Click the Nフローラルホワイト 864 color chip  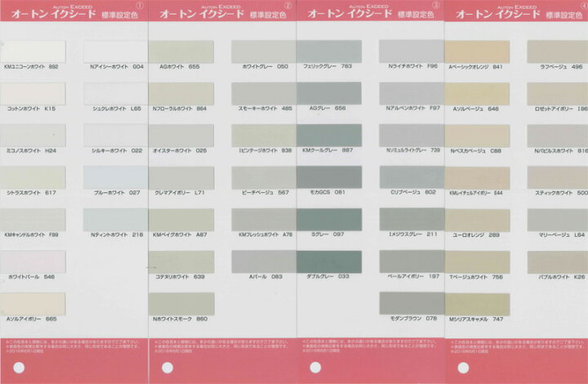point(181,94)
